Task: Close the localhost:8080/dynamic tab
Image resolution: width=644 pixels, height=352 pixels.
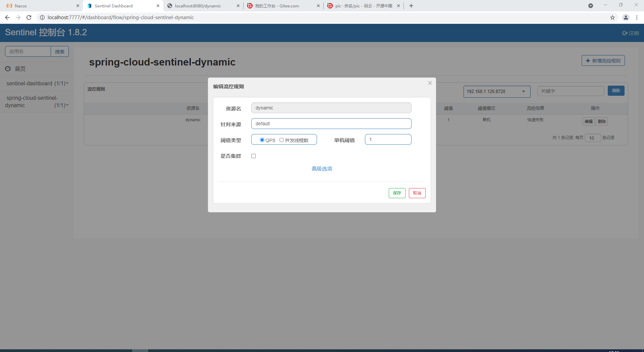Action: coord(238,6)
